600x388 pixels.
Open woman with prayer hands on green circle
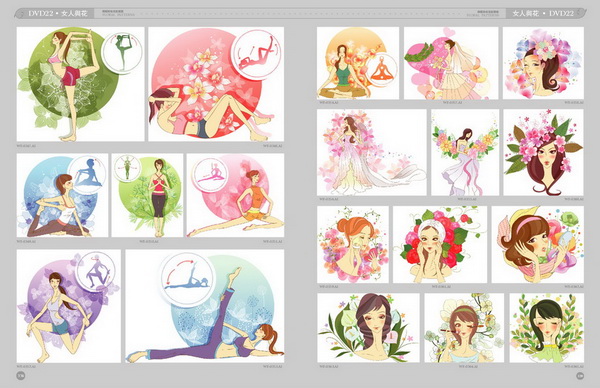(x=147, y=195)
